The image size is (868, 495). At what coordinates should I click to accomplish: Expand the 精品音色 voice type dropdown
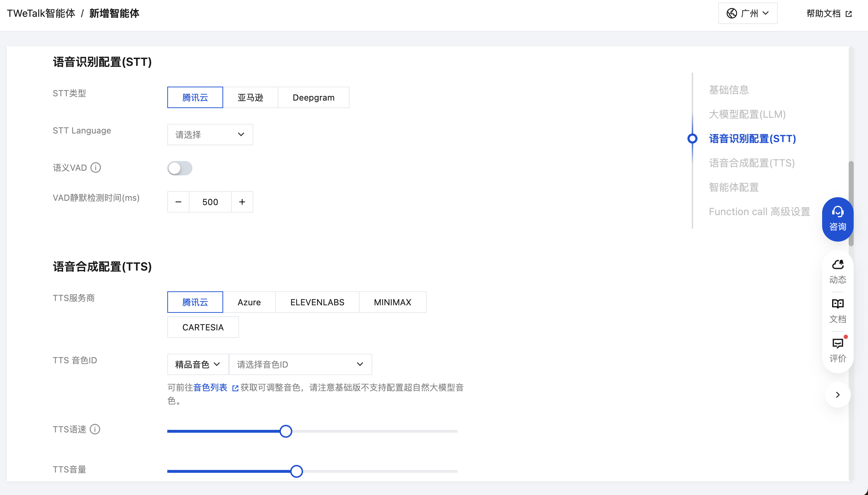pyautogui.click(x=198, y=364)
